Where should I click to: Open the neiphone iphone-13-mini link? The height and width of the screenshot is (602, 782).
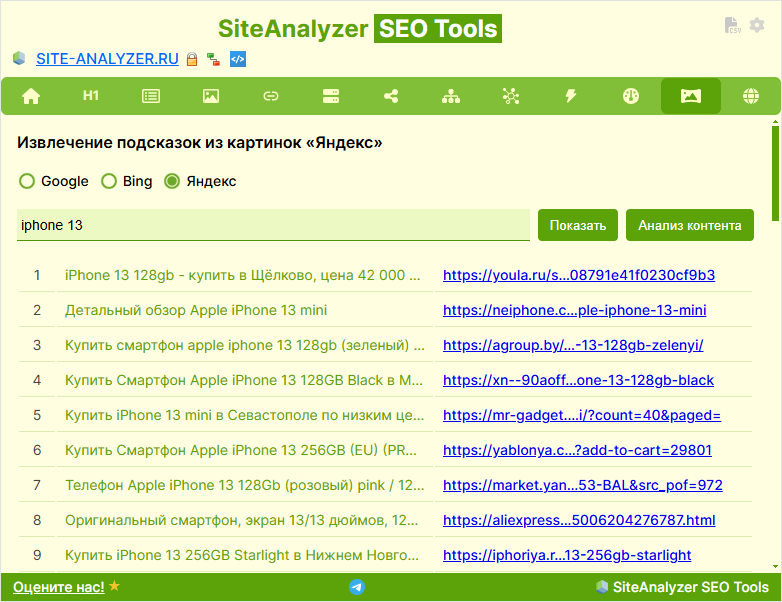(575, 310)
